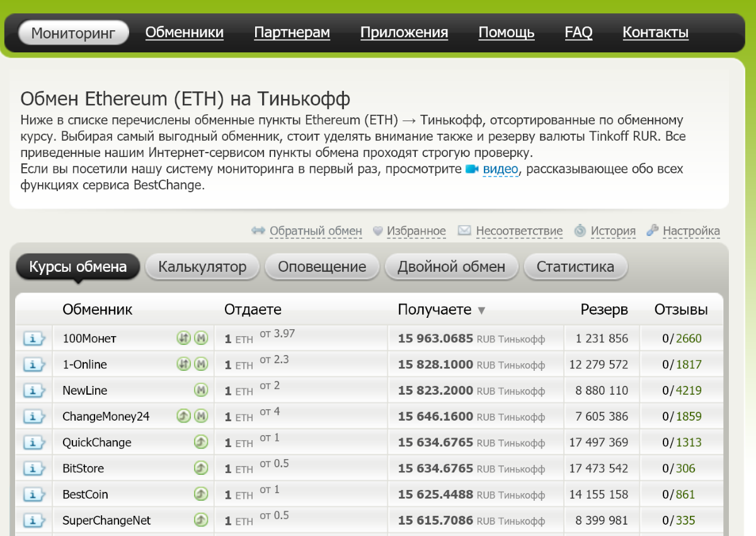Click the arrows badge icon beside 1-Online
This screenshot has height=536, width=756.
pyautogui.click(x=183, y=364)
